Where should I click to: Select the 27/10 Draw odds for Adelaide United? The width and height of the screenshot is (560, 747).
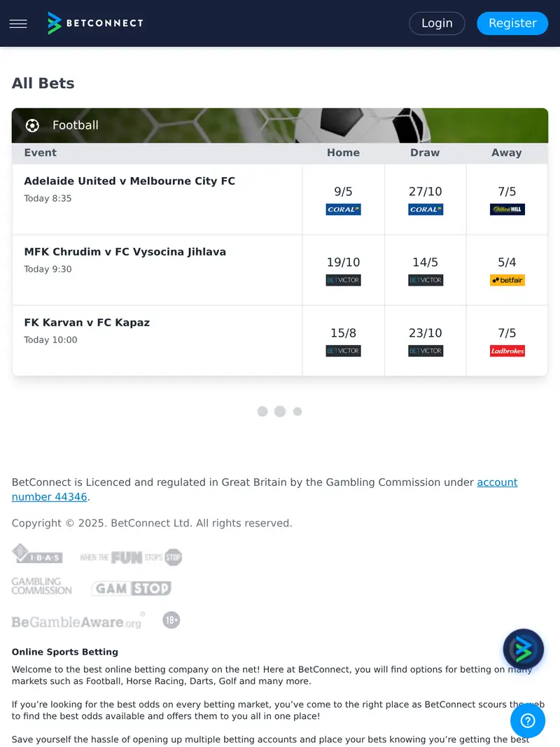425,190
